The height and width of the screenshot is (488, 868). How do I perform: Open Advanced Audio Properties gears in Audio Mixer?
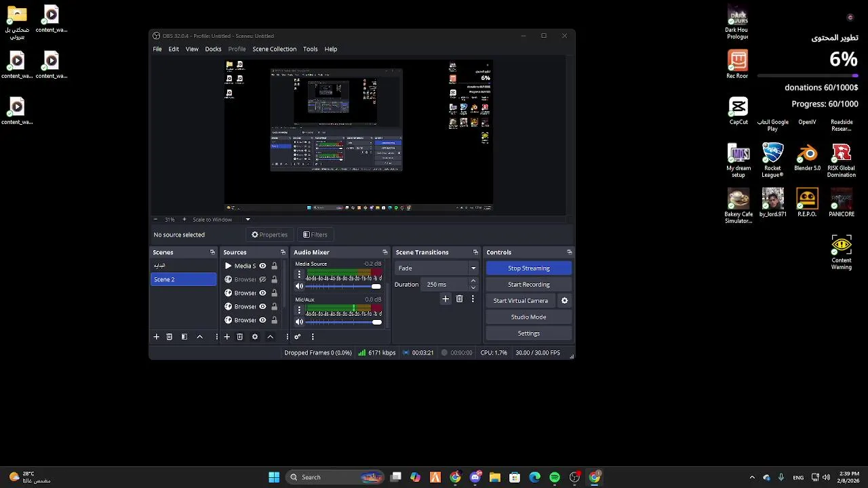(297, 337)
